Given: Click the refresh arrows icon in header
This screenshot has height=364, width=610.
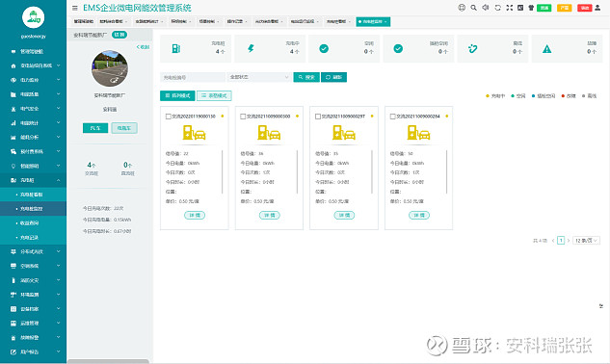Looking at the screenshot, I should click(497, 8).
